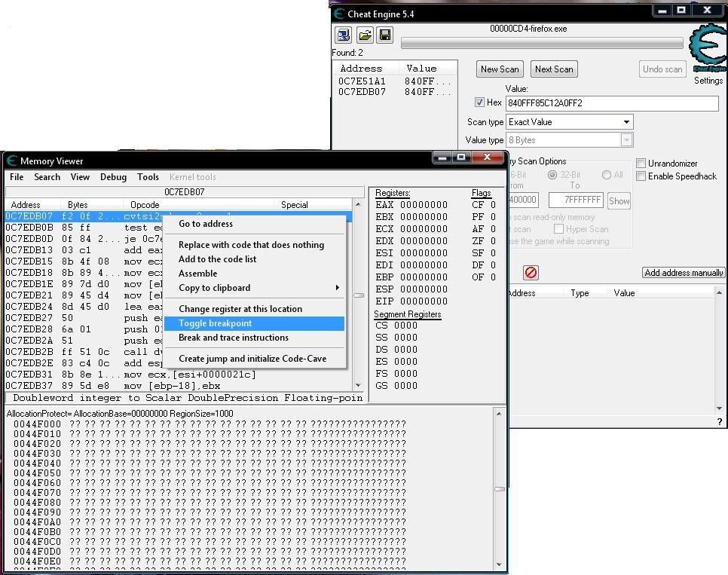This screenshot has height=575, width=728.
Task: Open the Kernel tools menu
Action: 192,177
